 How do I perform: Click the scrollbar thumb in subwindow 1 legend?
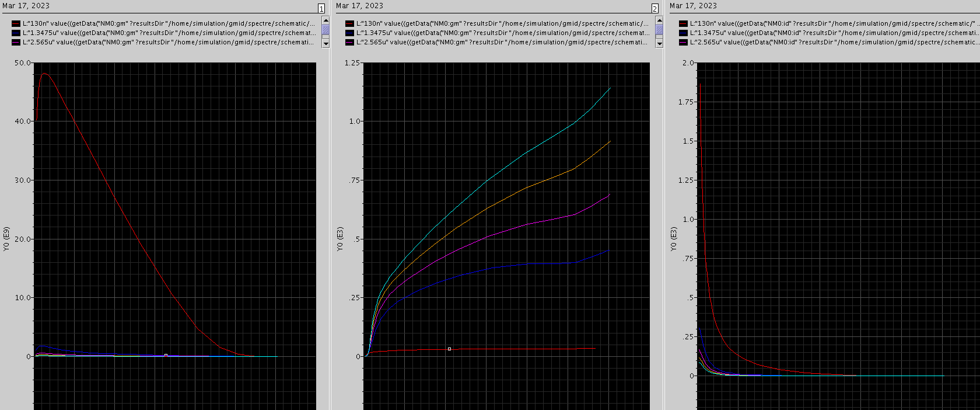[x=325, y=30]
